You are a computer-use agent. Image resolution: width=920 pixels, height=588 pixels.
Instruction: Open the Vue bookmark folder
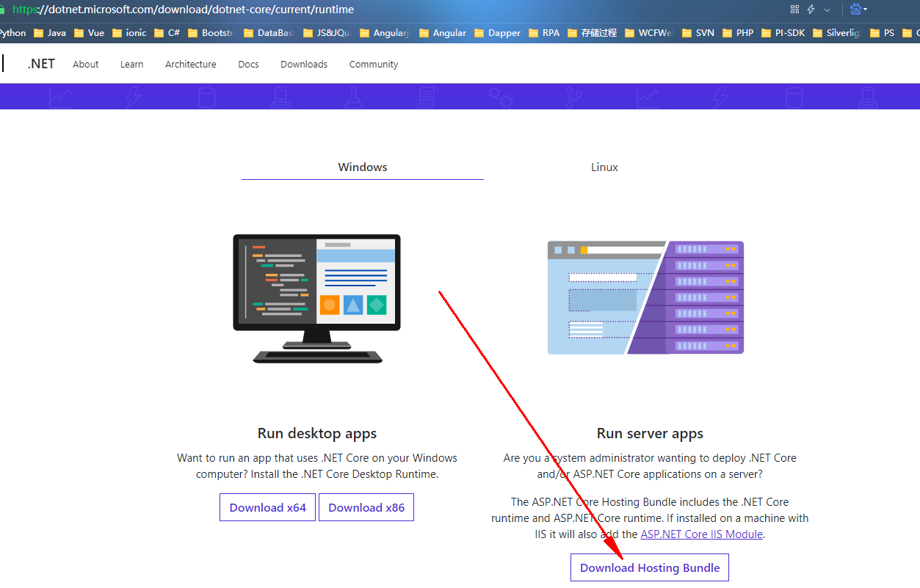(88, 33)
